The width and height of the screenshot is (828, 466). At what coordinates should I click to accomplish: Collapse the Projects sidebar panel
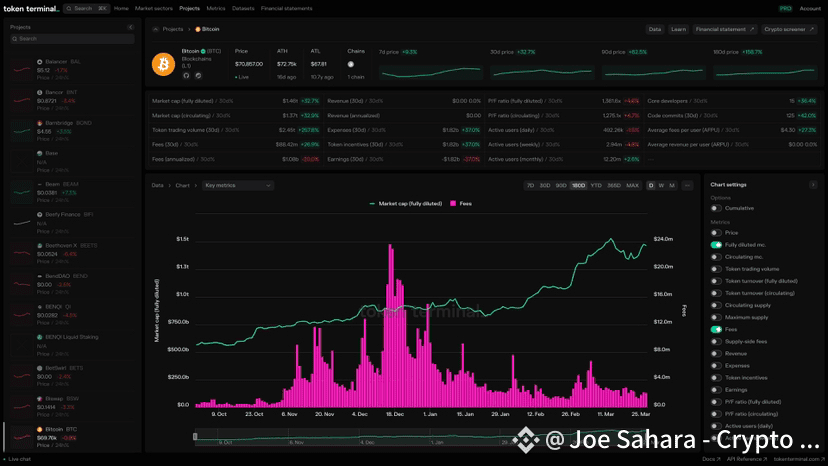tap(129, 27)
